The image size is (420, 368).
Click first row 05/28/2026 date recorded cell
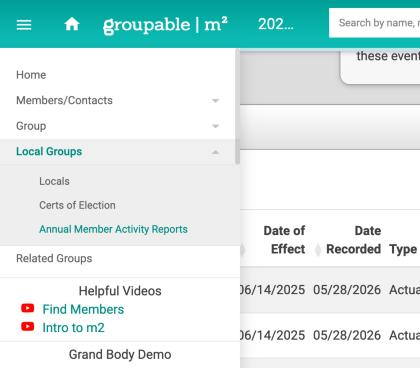347,290
